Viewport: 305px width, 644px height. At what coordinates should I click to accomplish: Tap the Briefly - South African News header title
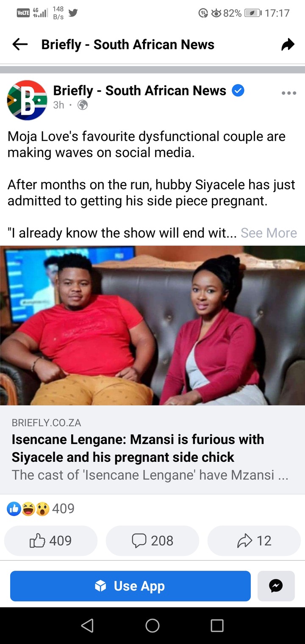tap(128, 44)
